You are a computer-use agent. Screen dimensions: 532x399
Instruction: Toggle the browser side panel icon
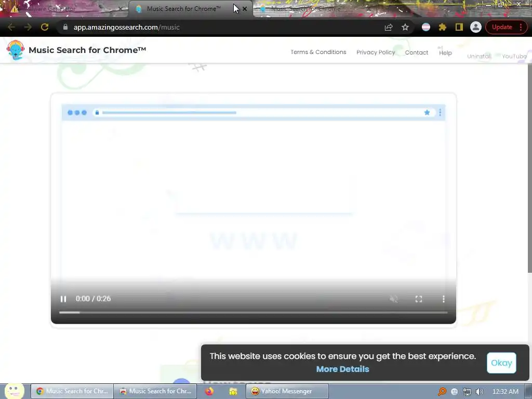(459, 27)
